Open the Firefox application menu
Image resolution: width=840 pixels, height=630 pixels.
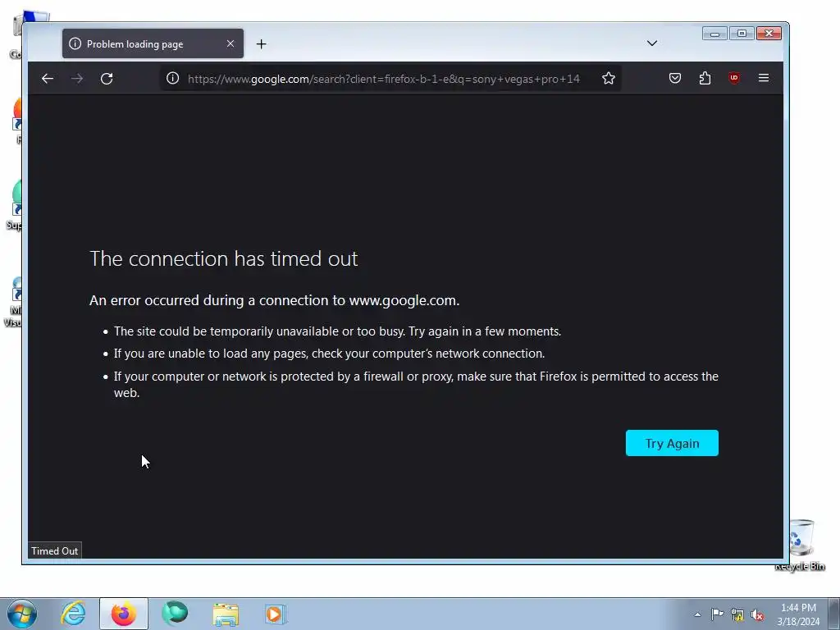(x=764, y=78)
